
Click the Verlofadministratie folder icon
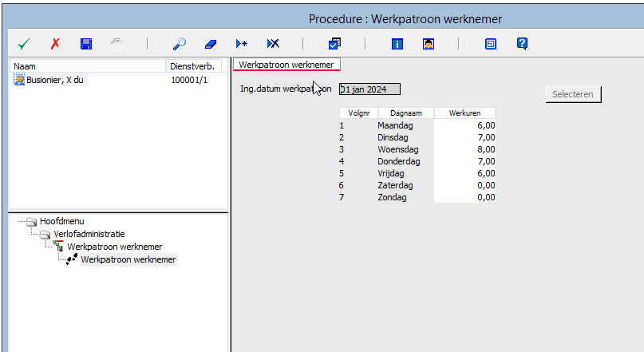[45, 235]
